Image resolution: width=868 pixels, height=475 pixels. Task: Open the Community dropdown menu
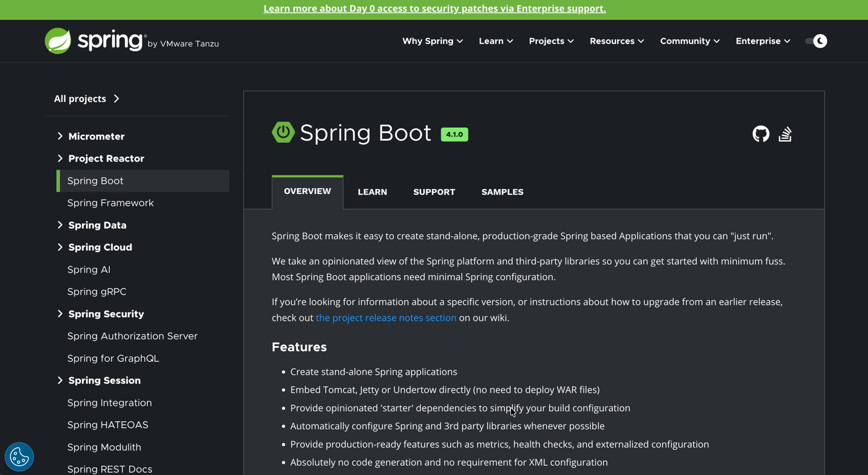tap(690, 41)
